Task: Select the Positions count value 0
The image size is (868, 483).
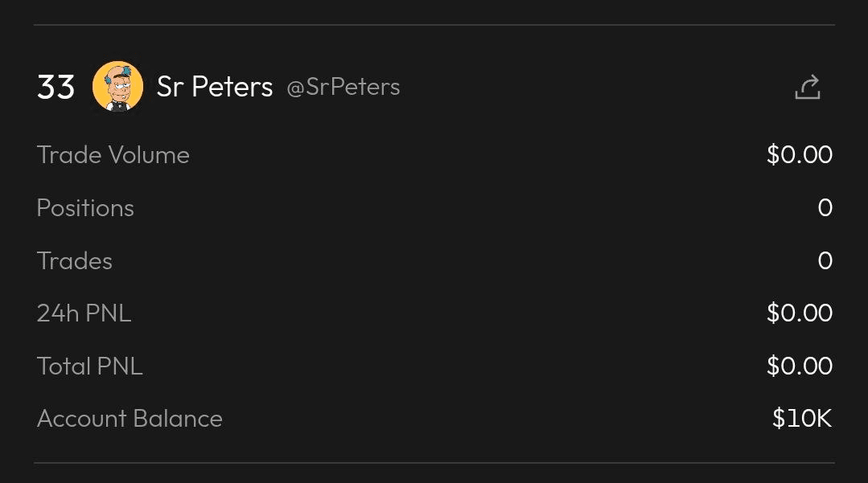Action: point(825,208)
